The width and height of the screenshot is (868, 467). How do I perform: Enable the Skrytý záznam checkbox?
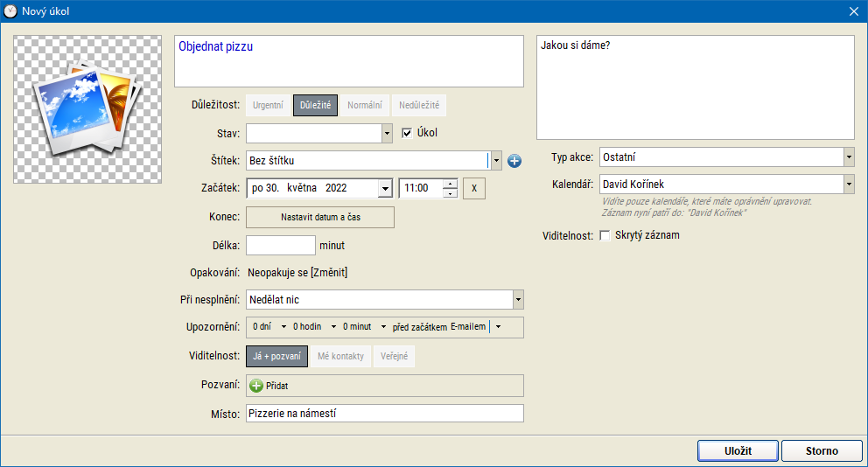pyautogui.click(x=605, y=236)
